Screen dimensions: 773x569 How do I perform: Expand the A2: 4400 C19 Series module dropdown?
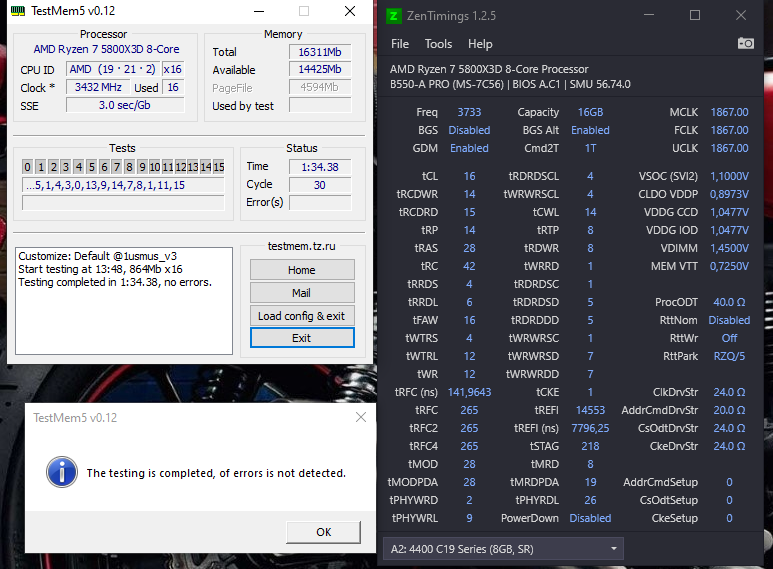tap(503, 549)
